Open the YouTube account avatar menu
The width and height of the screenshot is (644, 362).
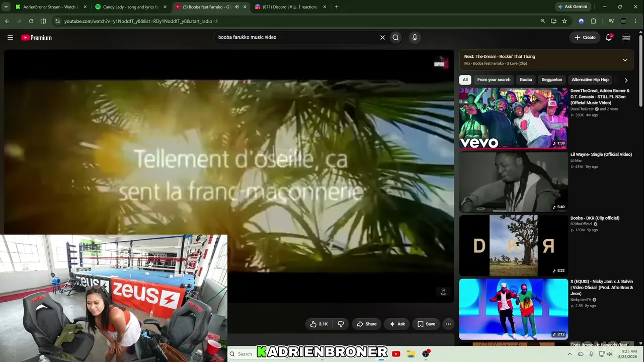626,37
